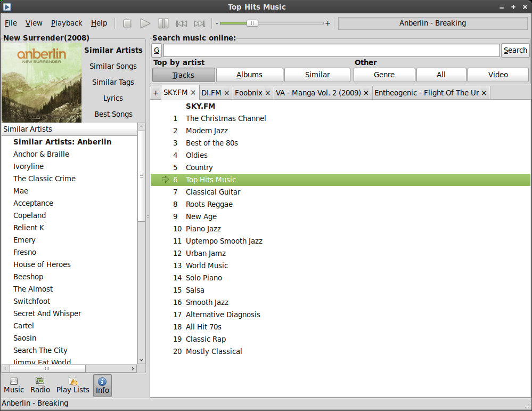Select The Christmas Channel station
Image resolution: width=532 pixels, height=411 pixels.
pos(340,118)
